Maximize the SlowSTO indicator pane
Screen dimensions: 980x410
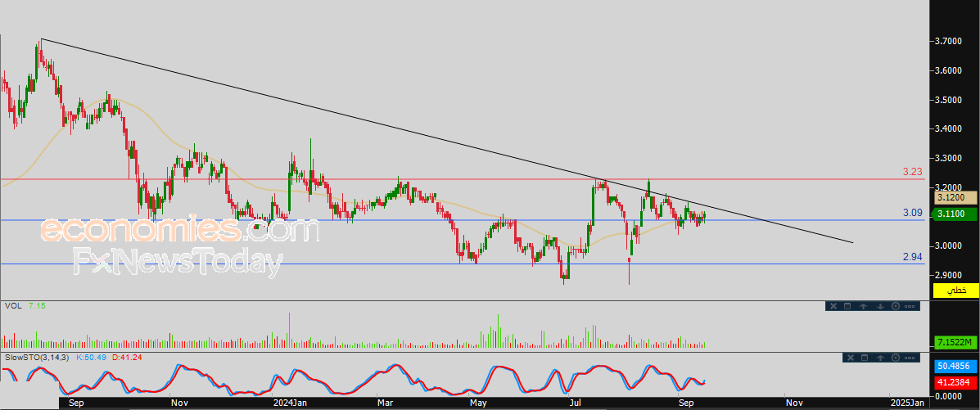pyautogui.click(x=865, y=358)
